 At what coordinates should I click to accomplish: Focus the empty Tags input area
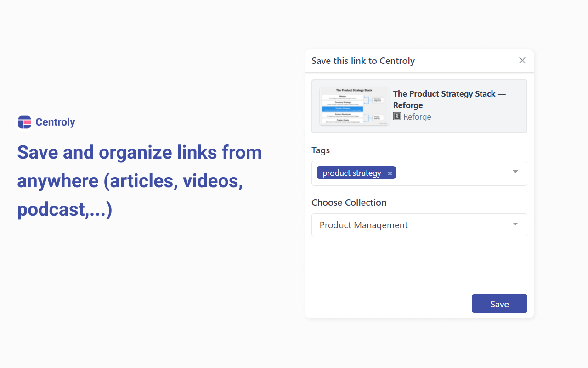click(452, 173)
